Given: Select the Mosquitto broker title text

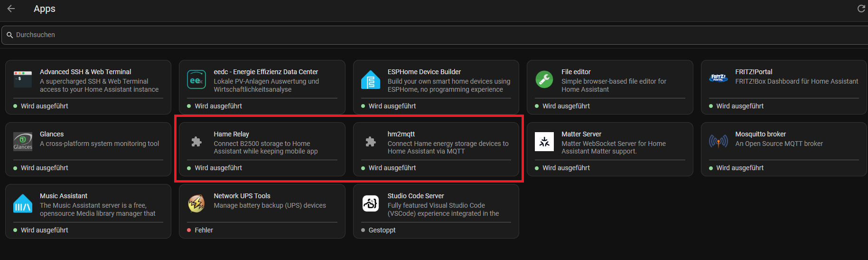Looking at the screenshot, I should [761, 134].
